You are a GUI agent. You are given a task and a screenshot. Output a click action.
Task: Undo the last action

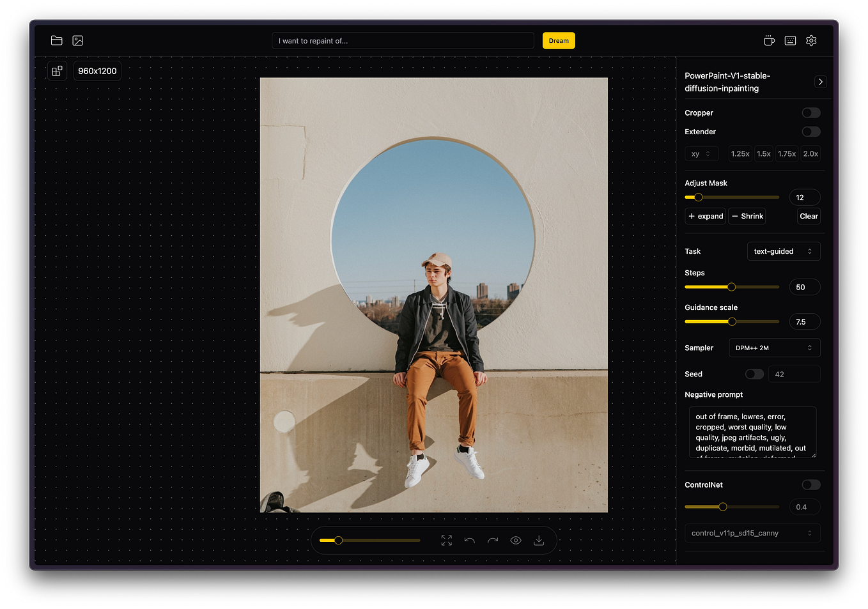(470, 540)
